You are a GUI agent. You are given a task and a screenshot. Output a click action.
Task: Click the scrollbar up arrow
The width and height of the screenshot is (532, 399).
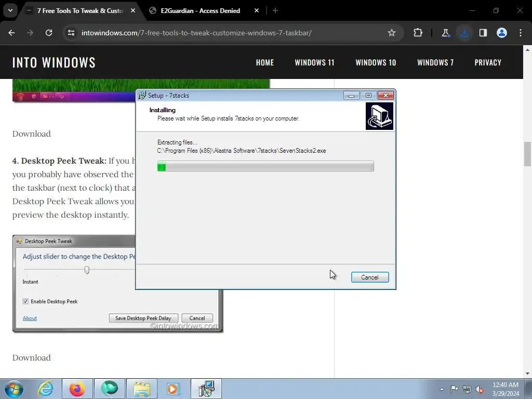pyautogui.click(x=527, y=49)
